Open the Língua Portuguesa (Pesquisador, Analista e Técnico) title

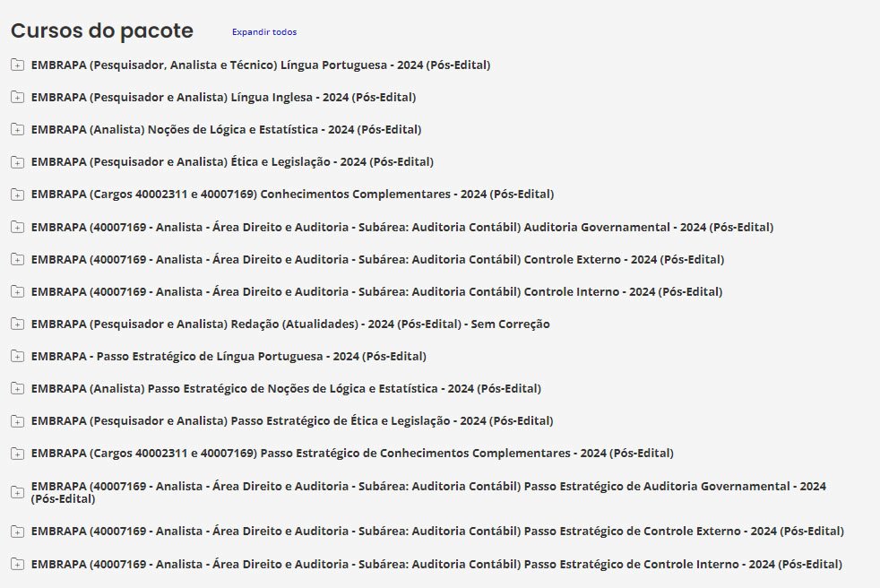(x=260, y=65)
